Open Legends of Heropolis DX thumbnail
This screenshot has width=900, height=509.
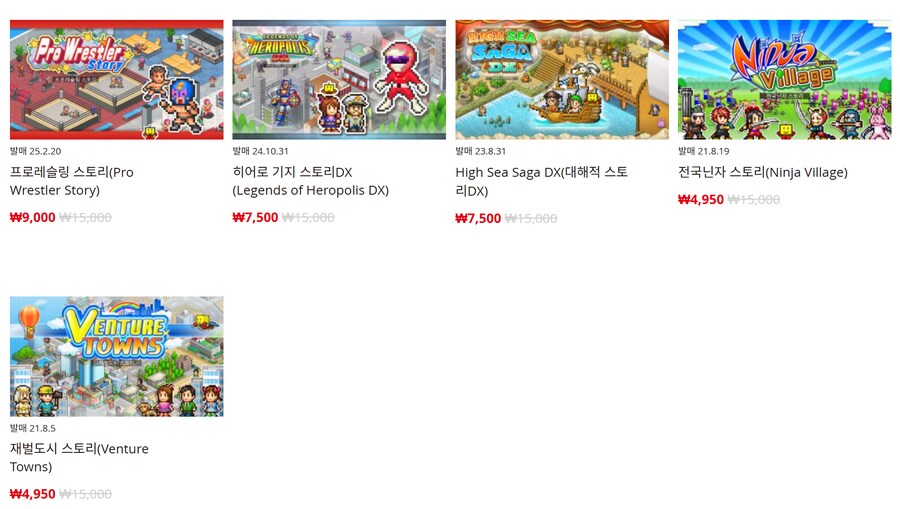click(339, 80)
